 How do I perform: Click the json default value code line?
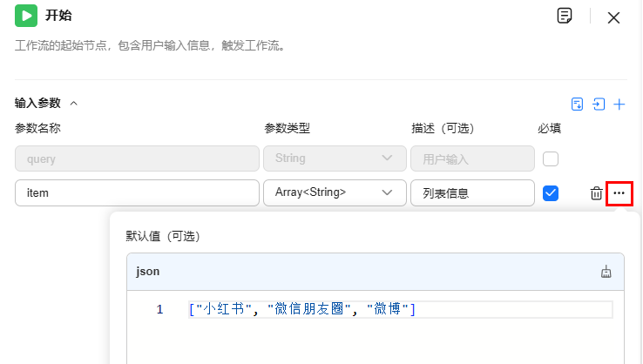(x=400, y=309)
